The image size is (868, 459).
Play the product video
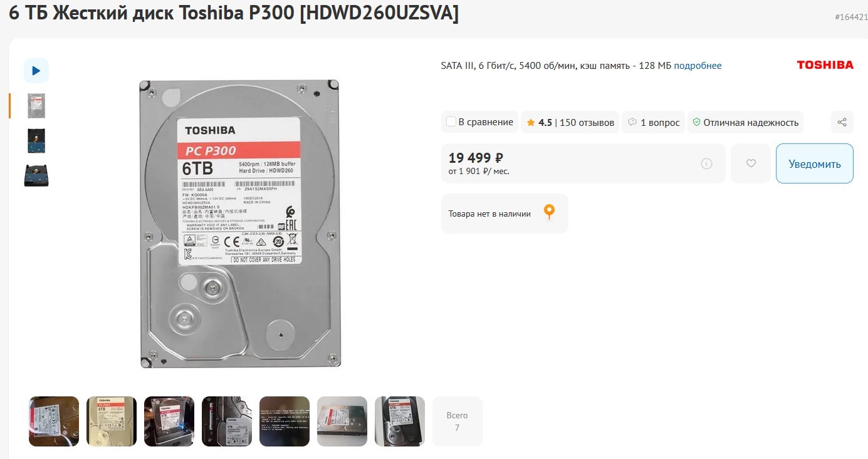coord(36,71)
